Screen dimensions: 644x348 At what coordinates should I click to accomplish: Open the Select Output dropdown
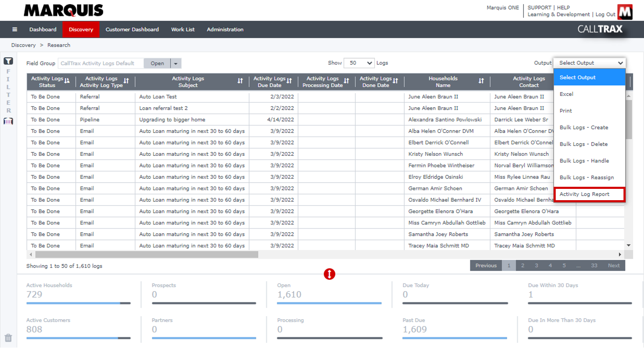coord(589,63)
